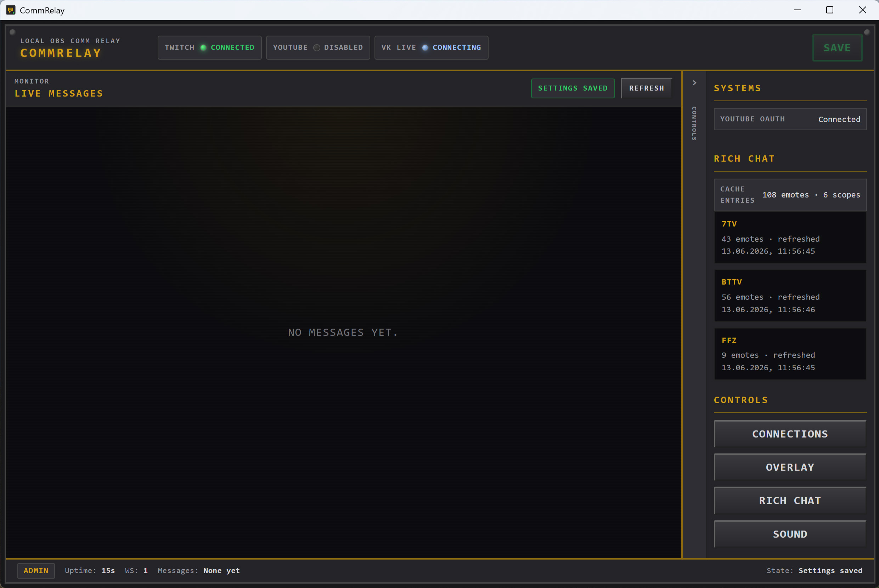This screenshot has height=588, width=879.
Task: Open the SOUND settings
Action: tap(790, 534)
